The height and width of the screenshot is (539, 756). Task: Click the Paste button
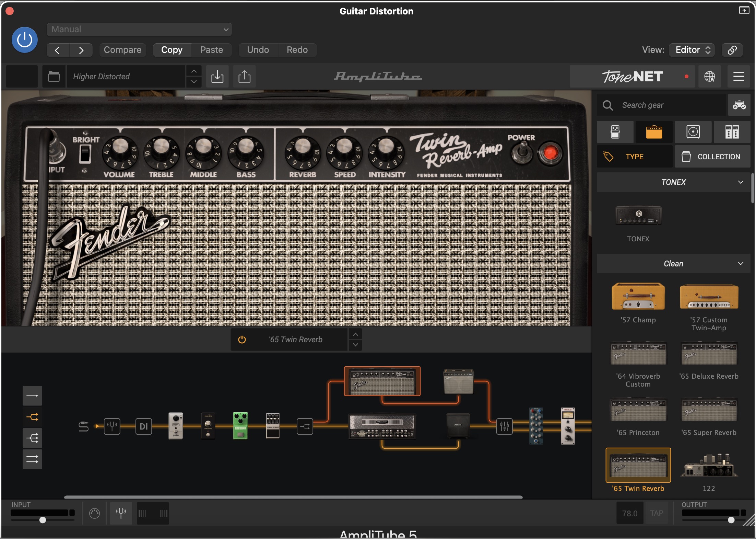pos(212,50)
